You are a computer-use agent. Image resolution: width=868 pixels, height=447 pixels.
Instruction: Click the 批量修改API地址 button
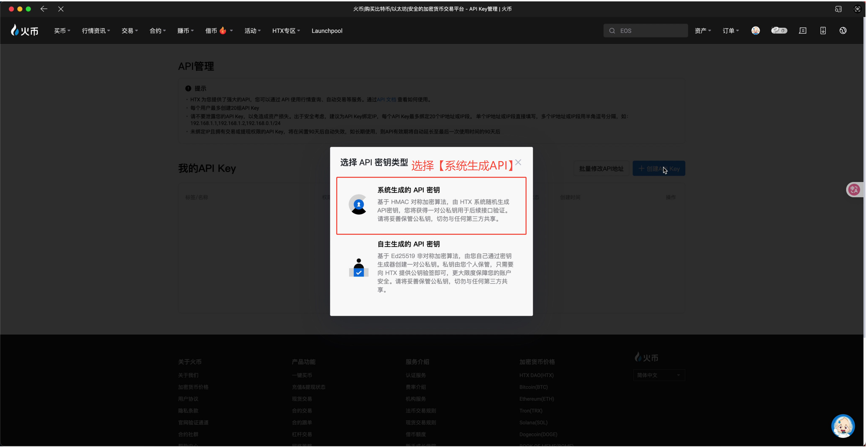click(x=601, y=168)
